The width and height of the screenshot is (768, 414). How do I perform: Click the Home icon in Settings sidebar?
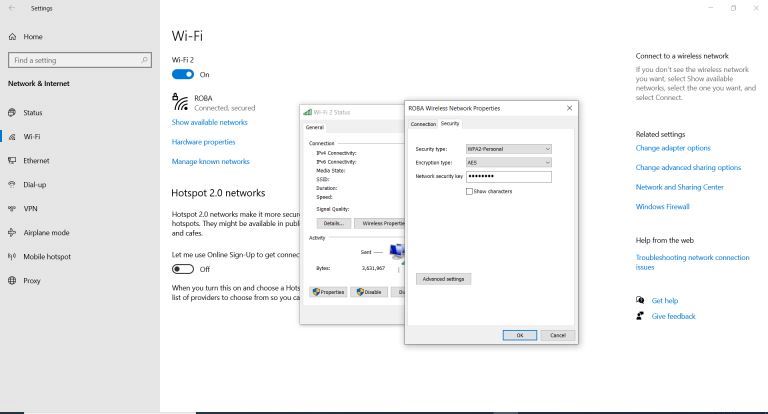12,37
